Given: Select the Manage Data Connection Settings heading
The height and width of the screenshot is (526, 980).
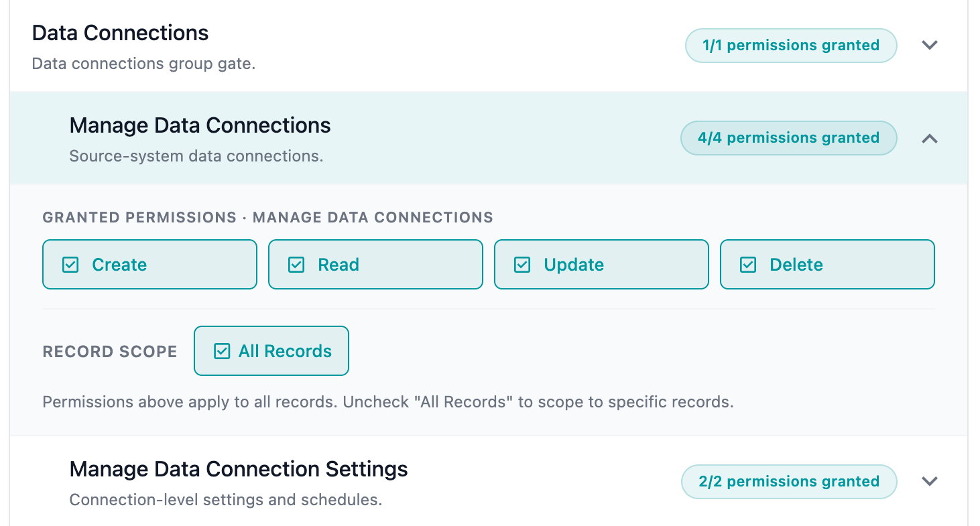Looking at the screenshot, I should coord(239,469).
